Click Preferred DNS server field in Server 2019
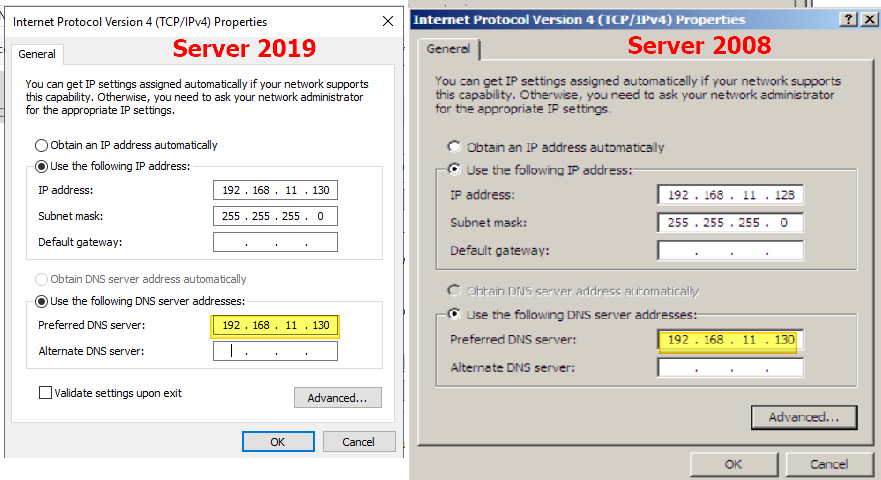The width and height of the screenshot is (881, 480). click(275, 325)
